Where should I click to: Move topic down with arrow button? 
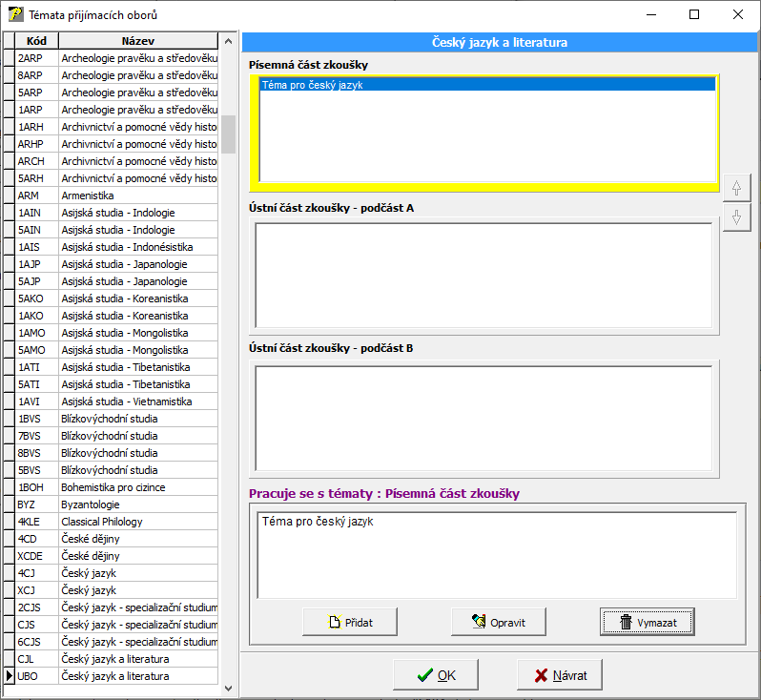pyautogui.click(x=736, y=217)
